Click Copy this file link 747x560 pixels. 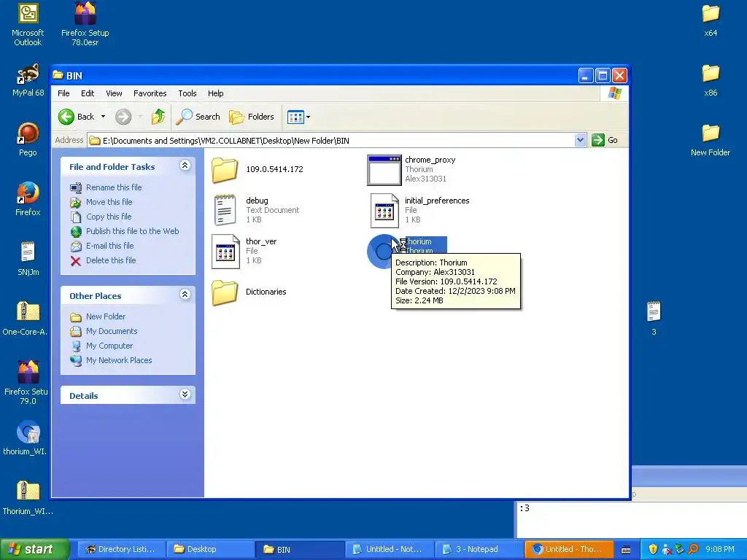click(x=109, y=217)
